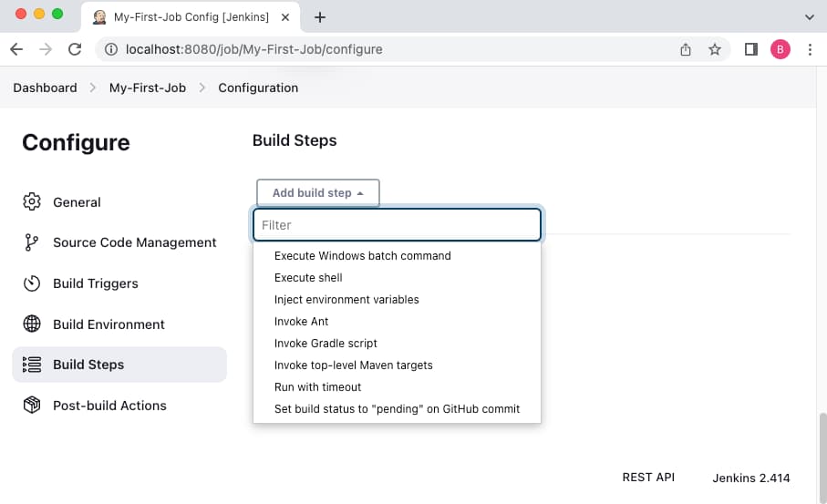Select Execute Windows batch command
827x504 pixels.
(362, 256)
